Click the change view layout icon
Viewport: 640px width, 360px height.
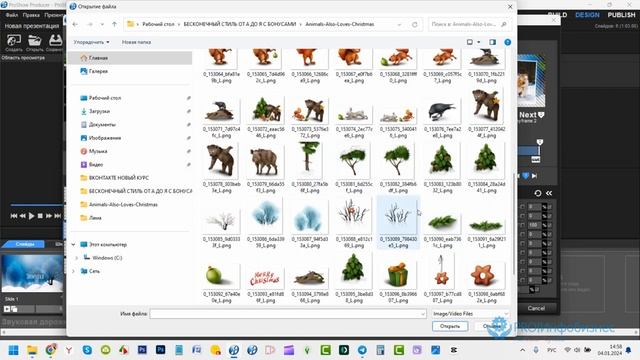tap(470, 42)
